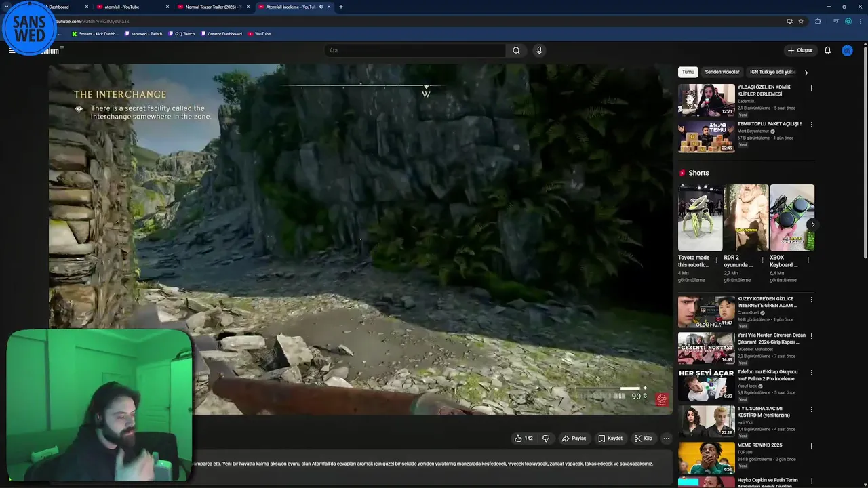Open options menu for YILBAŞI ÖZEL video
This screenshot has height=488, width=868.
click(x=811, y=88)
